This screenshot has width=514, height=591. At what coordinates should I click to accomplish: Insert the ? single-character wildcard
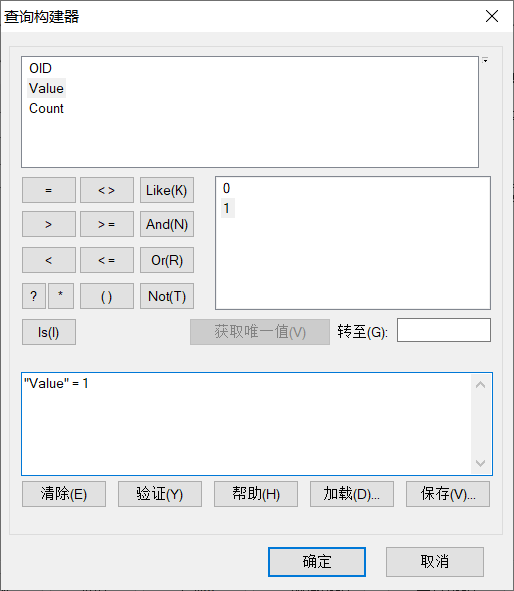click(34, 296)
